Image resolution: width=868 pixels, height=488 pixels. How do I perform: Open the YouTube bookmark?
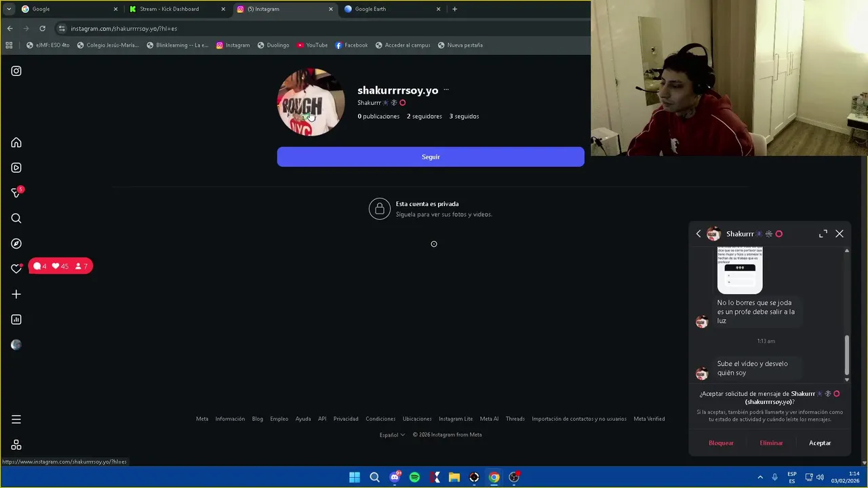312,45
